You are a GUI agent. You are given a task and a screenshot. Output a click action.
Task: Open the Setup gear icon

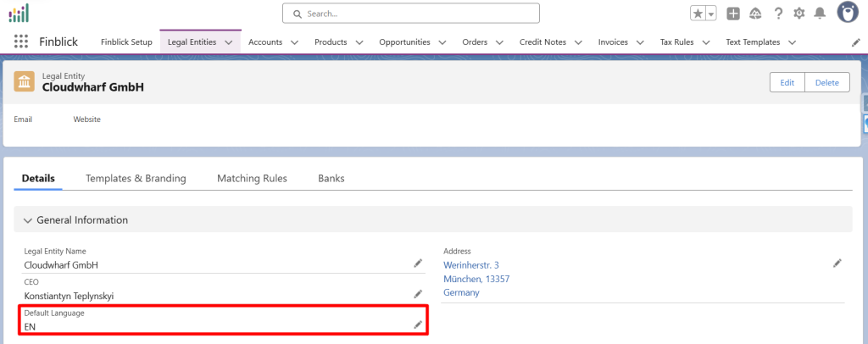point(799,14)
